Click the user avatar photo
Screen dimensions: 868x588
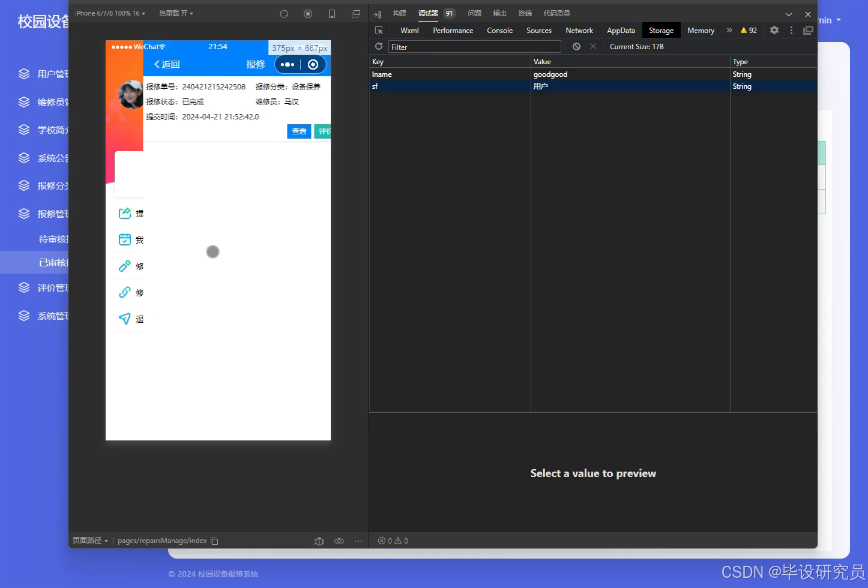131,95
